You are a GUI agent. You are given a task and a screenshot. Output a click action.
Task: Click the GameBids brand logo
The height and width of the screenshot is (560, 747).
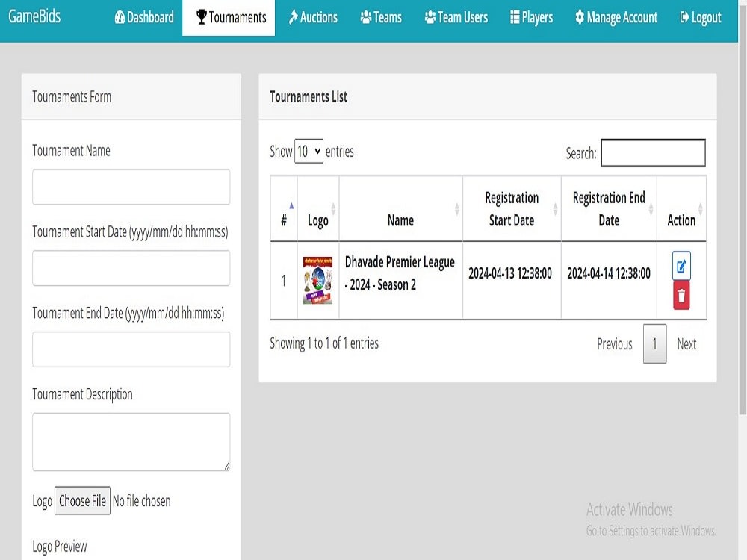34,16
